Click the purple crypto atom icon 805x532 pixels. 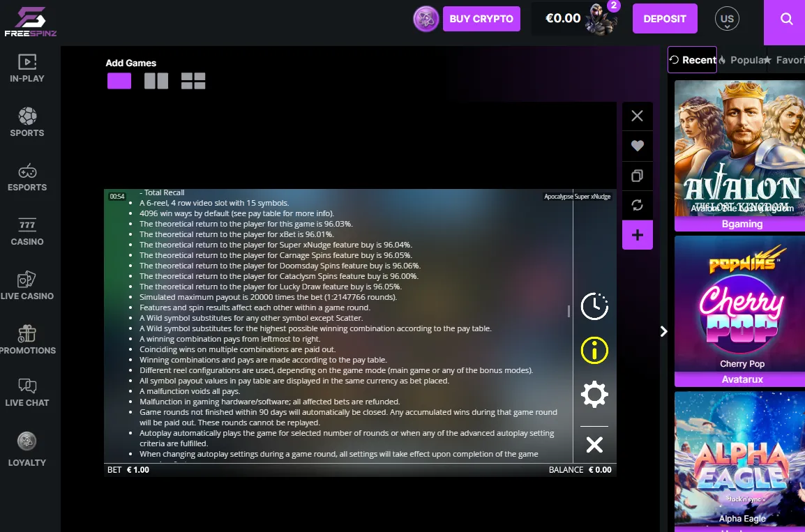pyautogui.click(x=426, y=19)
